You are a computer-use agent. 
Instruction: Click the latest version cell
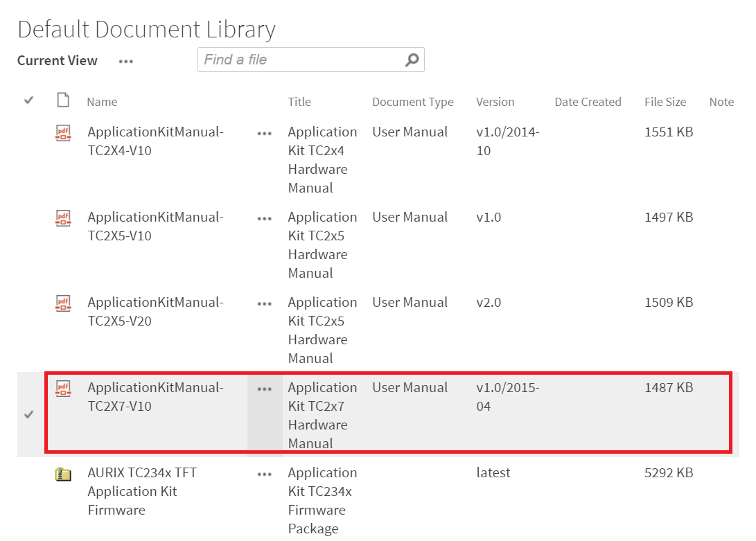493,473
